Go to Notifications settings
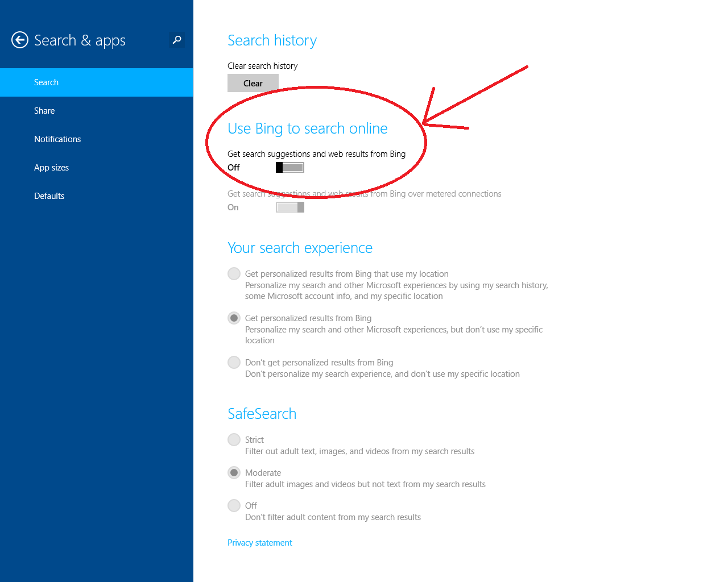Viewport: 728px width, 582px height. [97, 139]
